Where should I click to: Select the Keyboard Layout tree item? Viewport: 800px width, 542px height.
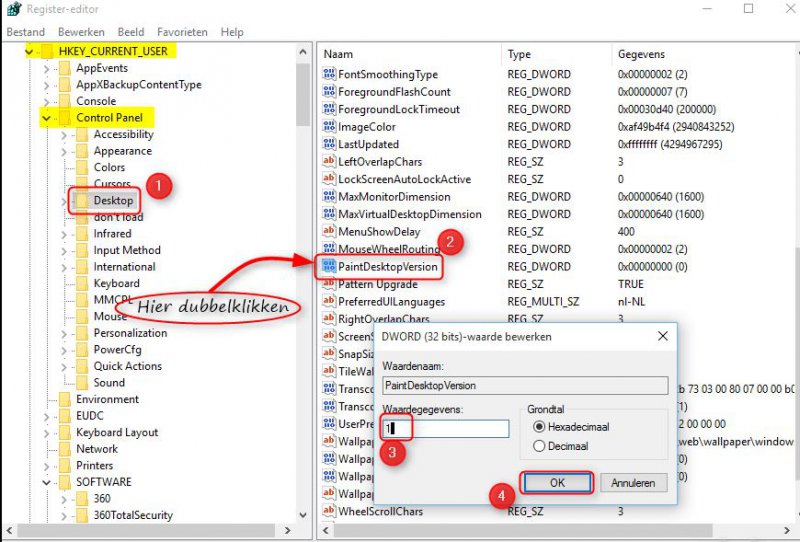(x=117, y=433)
